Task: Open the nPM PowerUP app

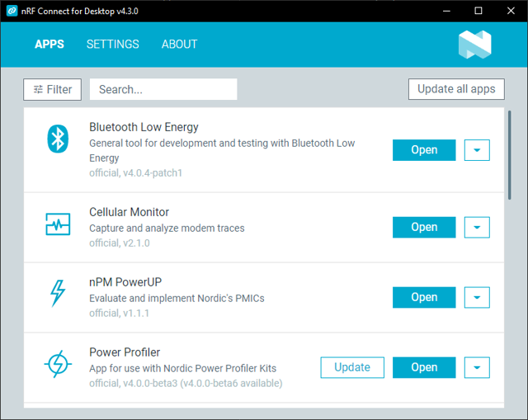Action: (424, 297)
